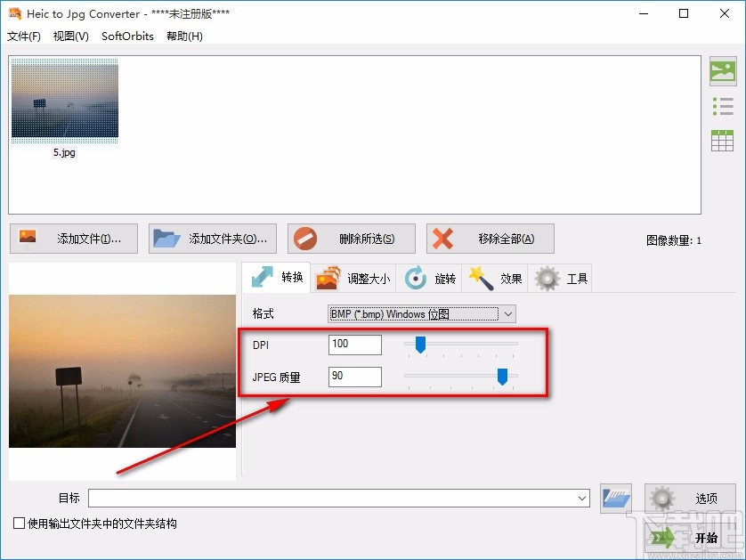Click the green arrow icon to start conversion

(x=663, y=537)
